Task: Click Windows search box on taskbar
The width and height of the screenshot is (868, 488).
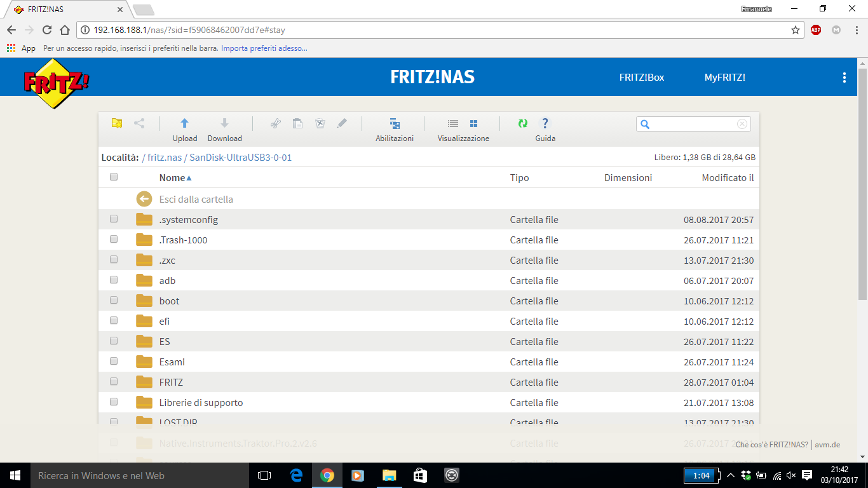Action: pyautogui.click(x=139, y=475)
